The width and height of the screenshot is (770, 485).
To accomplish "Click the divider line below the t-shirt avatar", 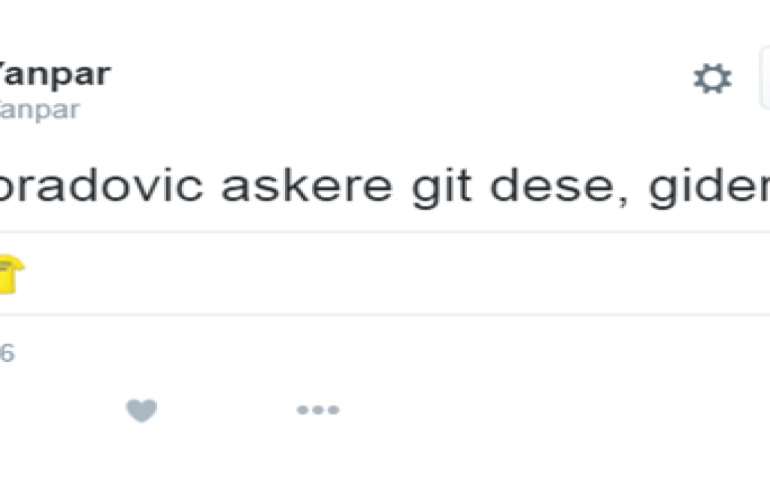I will 385,314.
